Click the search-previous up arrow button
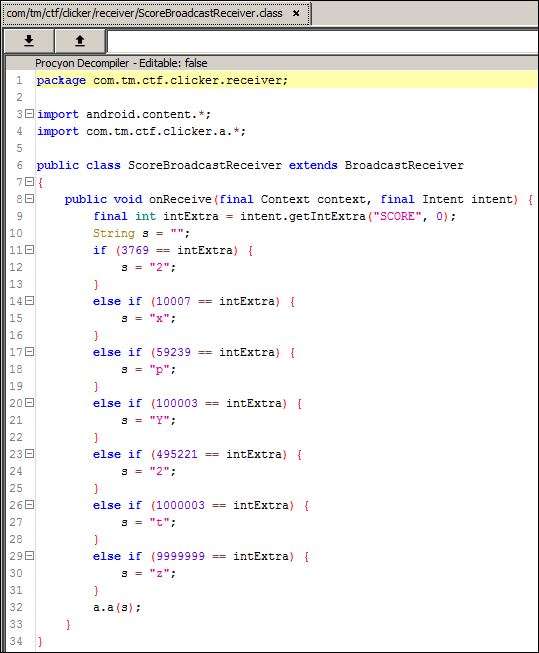Image resolution: width=539 pixels, height=653 pixels. tap(80, 41)
